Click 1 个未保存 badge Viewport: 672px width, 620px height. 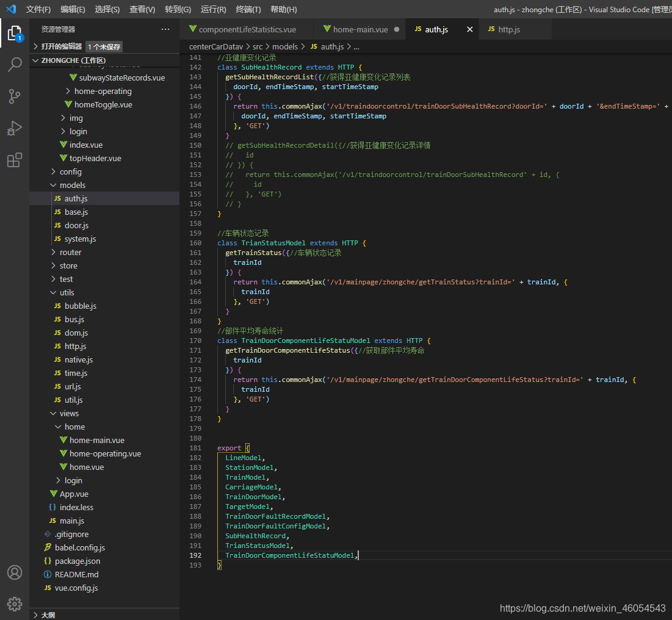104,47
